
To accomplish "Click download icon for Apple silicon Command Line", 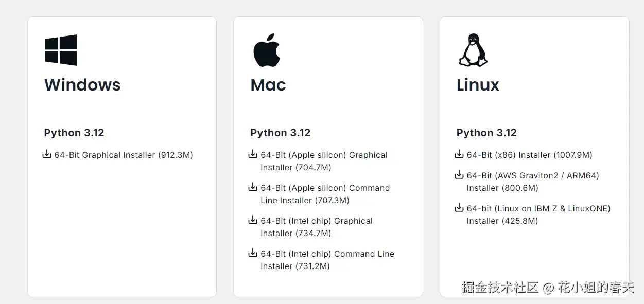I will (x=253, y=187).
